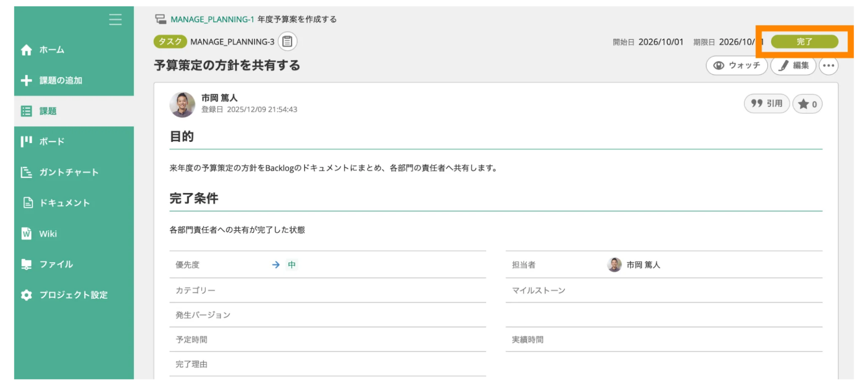Screen dimensions: 868x386
Task: Click the blue priority arrow icon
Action: click(276, 265)
